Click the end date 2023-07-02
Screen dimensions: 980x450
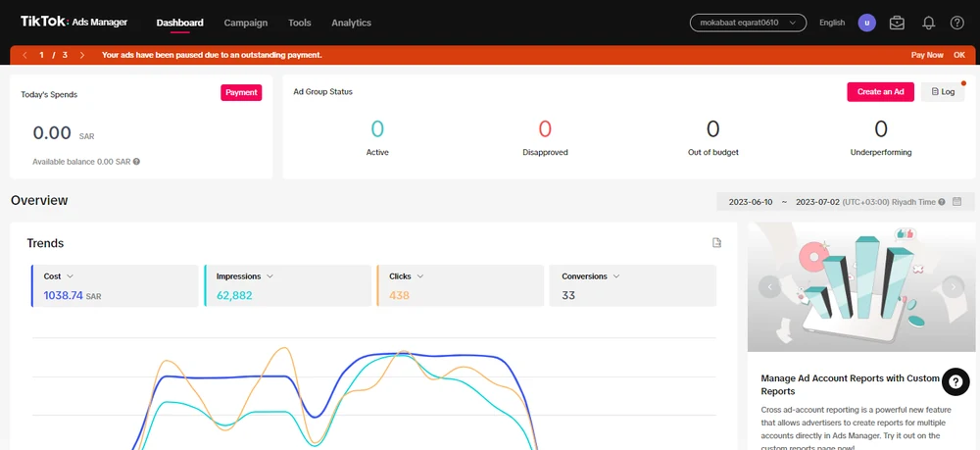tap(817, 202)
